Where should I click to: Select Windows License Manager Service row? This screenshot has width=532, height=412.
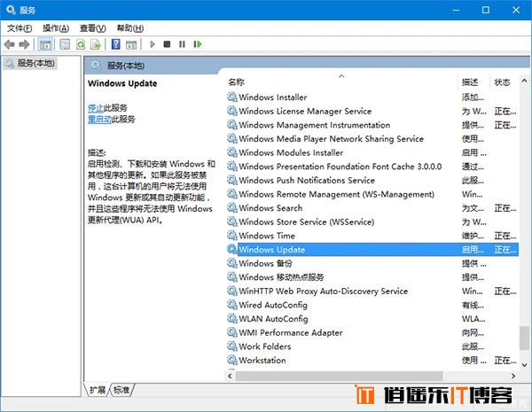coord(372,112)
